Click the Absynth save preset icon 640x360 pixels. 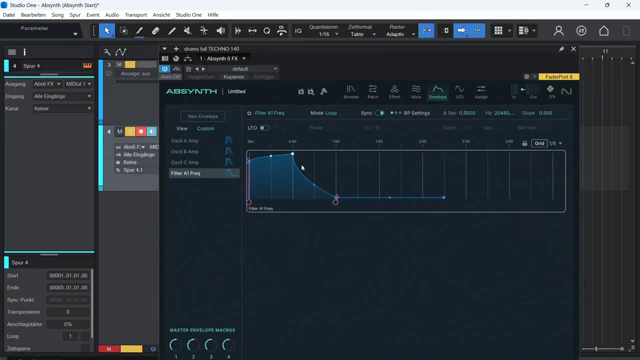(x=301, y=91)
